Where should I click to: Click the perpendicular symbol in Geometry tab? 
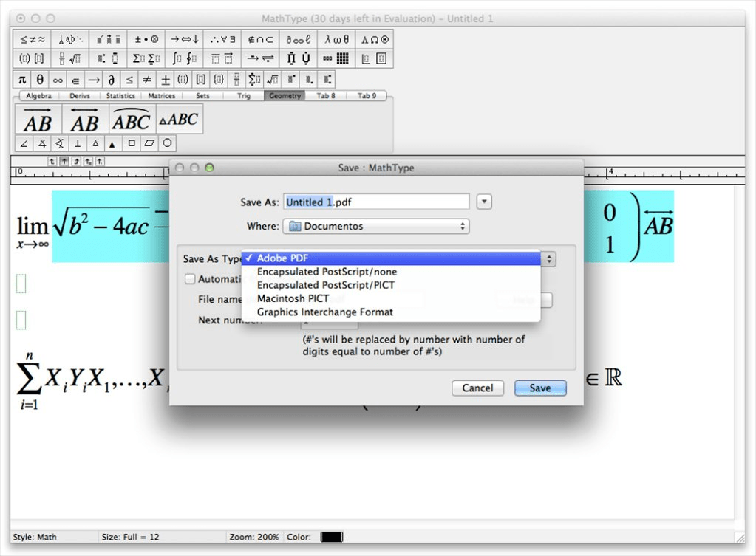[x=77, y=143]
